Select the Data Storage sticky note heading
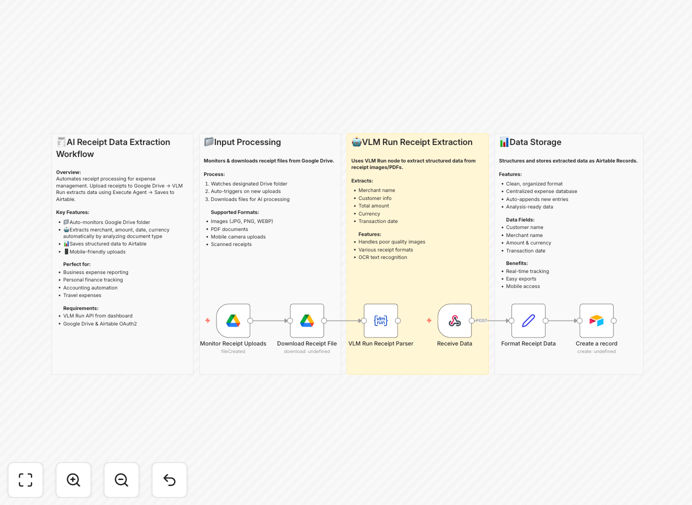 [x=530, y=142]
